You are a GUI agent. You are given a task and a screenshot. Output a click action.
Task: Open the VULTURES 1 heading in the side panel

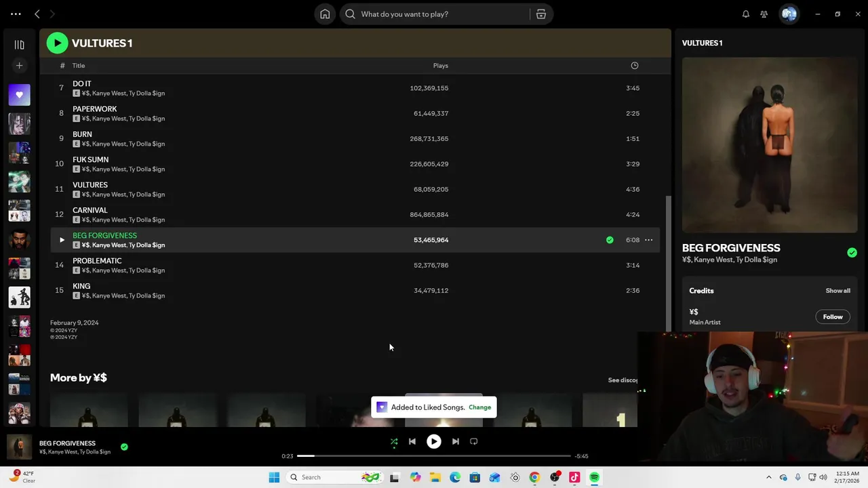(x=702, y=43)
